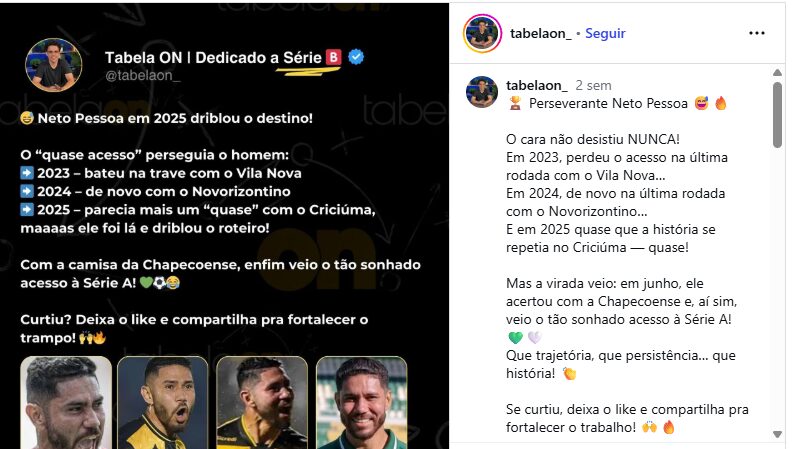Screen dimensions: 792x449
Task: Click the blue verified badge in post image
Action: pos(356,57)
